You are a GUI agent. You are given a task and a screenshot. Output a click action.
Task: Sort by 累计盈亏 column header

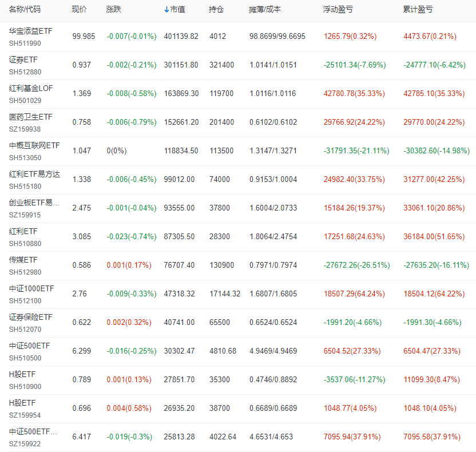(418, 9)
